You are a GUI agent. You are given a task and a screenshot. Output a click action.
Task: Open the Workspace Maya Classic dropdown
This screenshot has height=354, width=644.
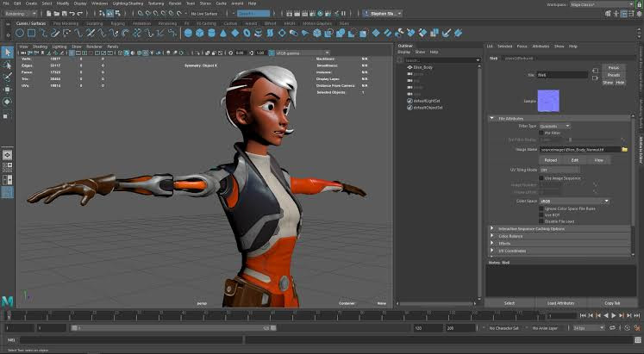602,4
